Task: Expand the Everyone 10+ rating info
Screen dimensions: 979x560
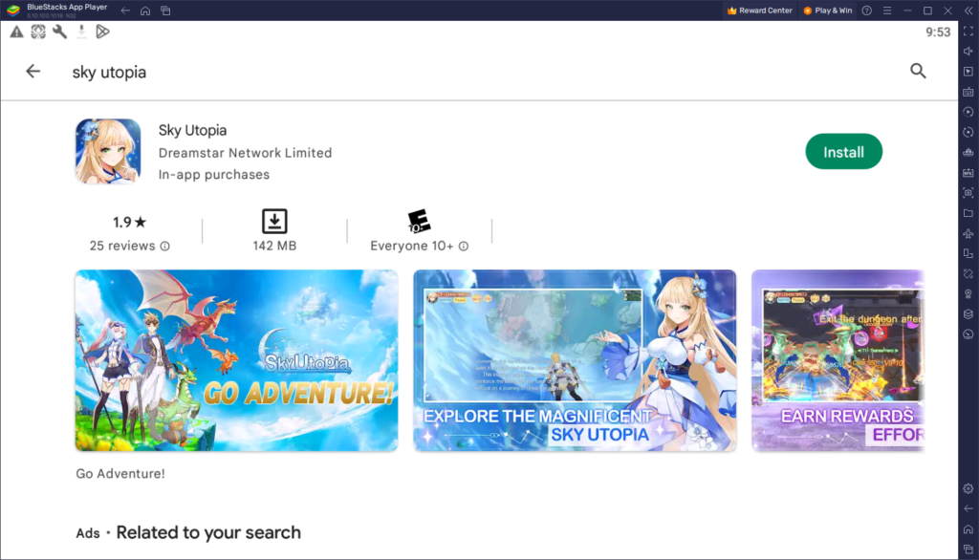Action: pyautogui.click(x=464, y=246)
